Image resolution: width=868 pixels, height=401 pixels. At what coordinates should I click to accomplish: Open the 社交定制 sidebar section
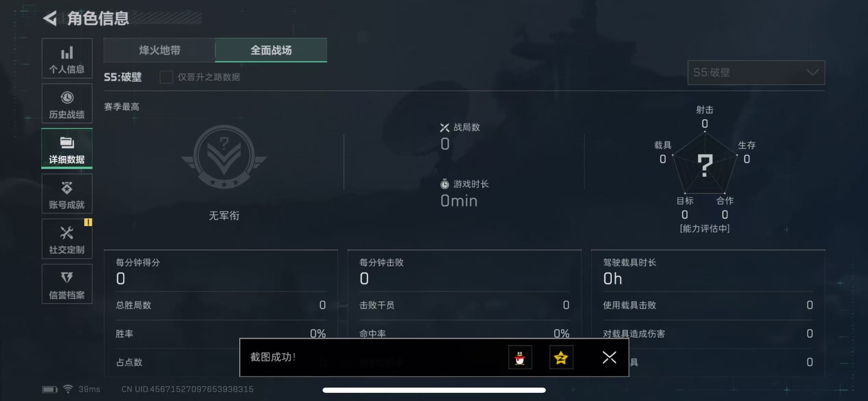[67, 239]
